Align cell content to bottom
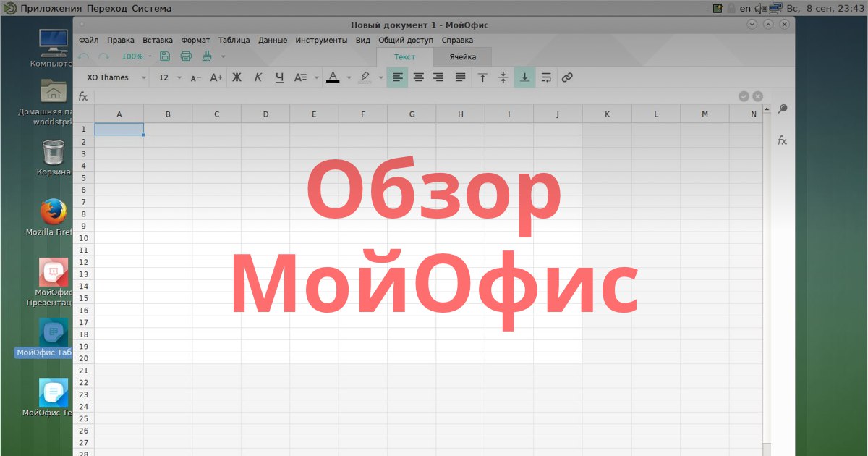Image resolution: width=868 pixels, height=456 pixels. point(524,77)
